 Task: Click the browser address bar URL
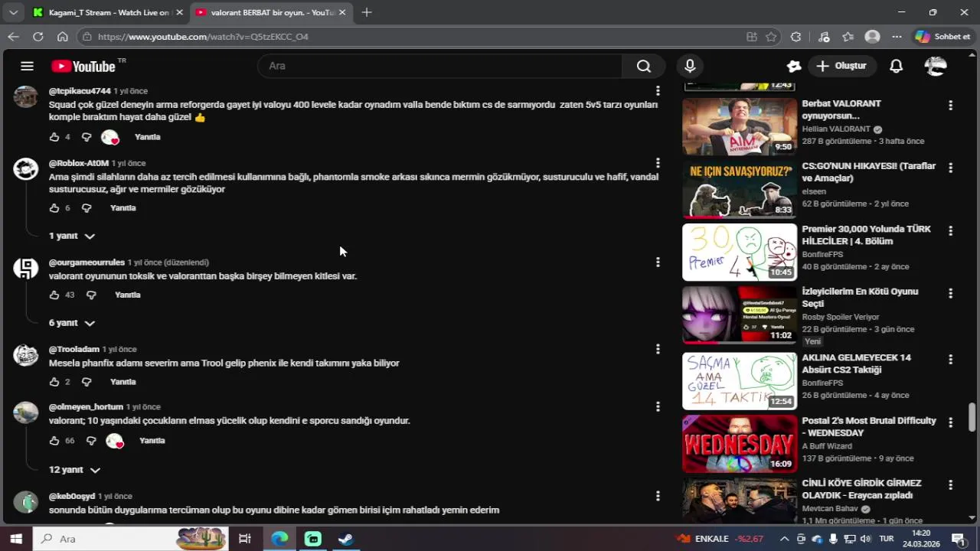click(x=203, y=36)
